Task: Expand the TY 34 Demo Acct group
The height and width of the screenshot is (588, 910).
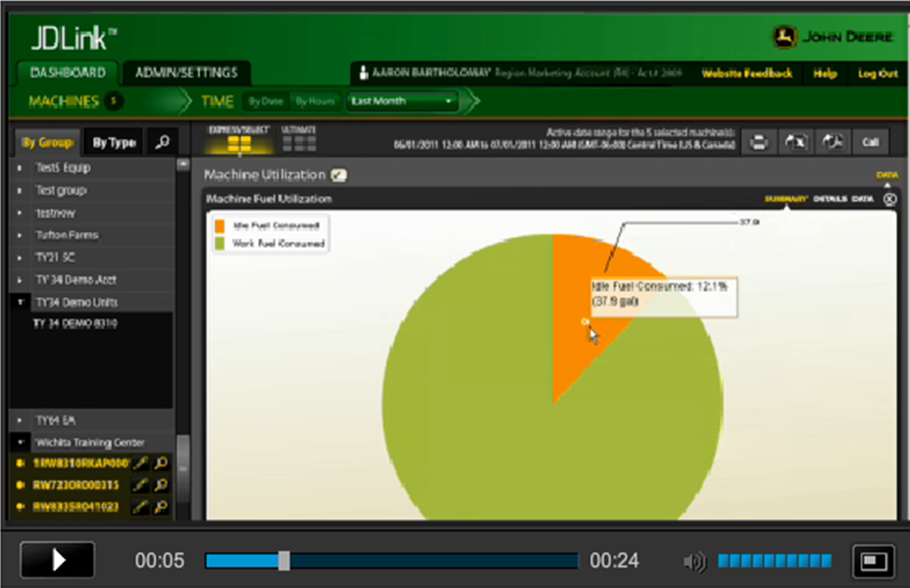Action: (x=20, y=280)
